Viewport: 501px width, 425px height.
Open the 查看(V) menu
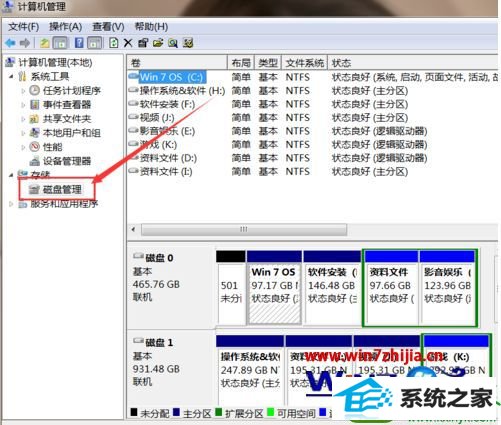(108, 27)
